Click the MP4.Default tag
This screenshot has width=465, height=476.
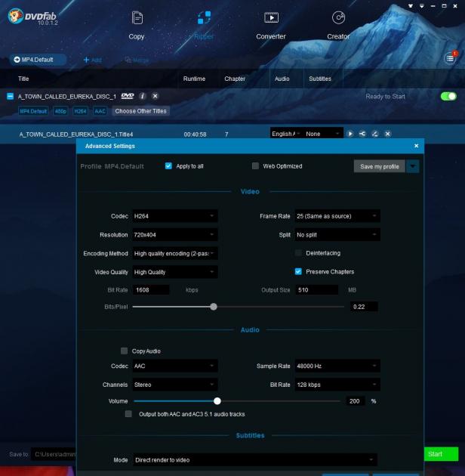tap(33, 111)
